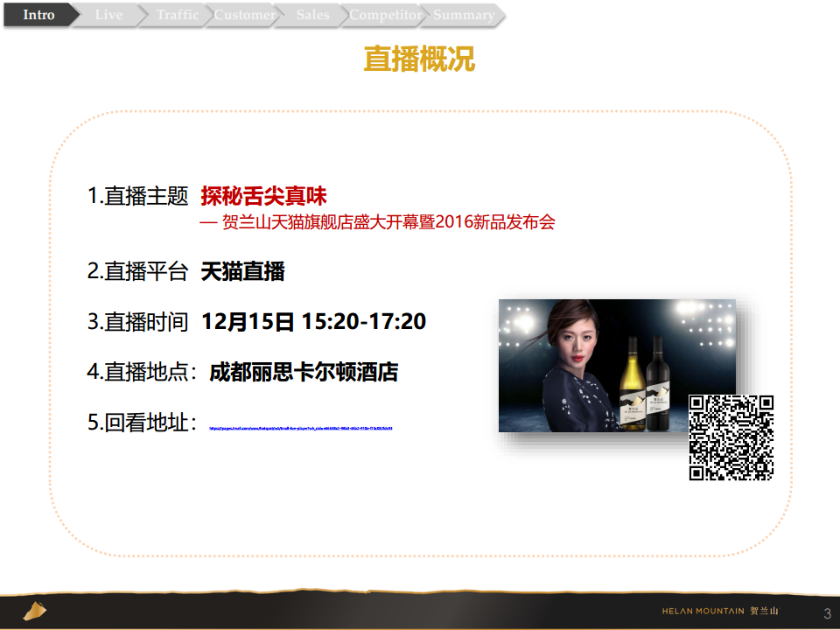Screen dimensions: 840x630
Task: Go to the Traffic section tab
Action: [177, 15]
